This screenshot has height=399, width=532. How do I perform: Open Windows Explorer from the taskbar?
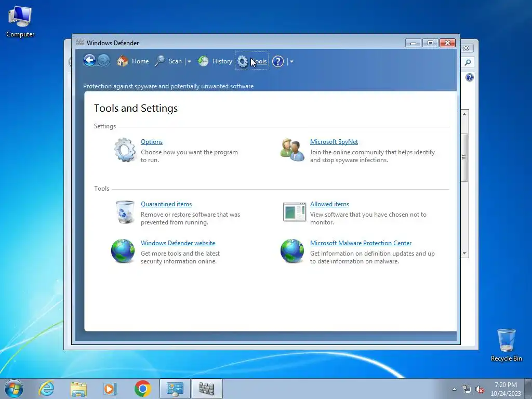(78, 389)
